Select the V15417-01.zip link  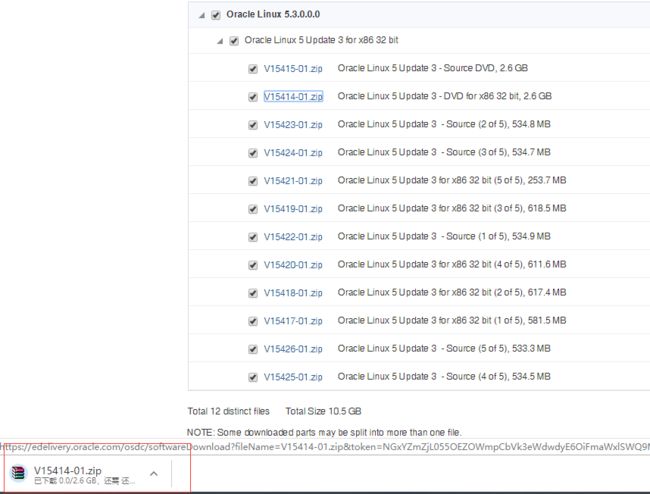[293, 321]
